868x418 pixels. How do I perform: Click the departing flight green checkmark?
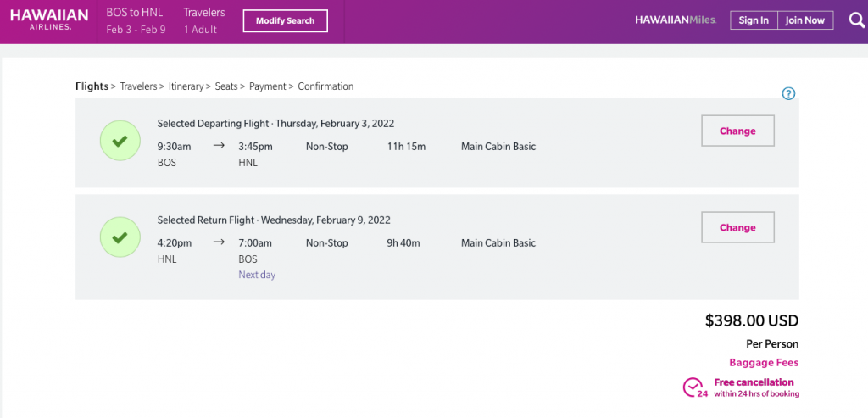click(x=120, y=142)
